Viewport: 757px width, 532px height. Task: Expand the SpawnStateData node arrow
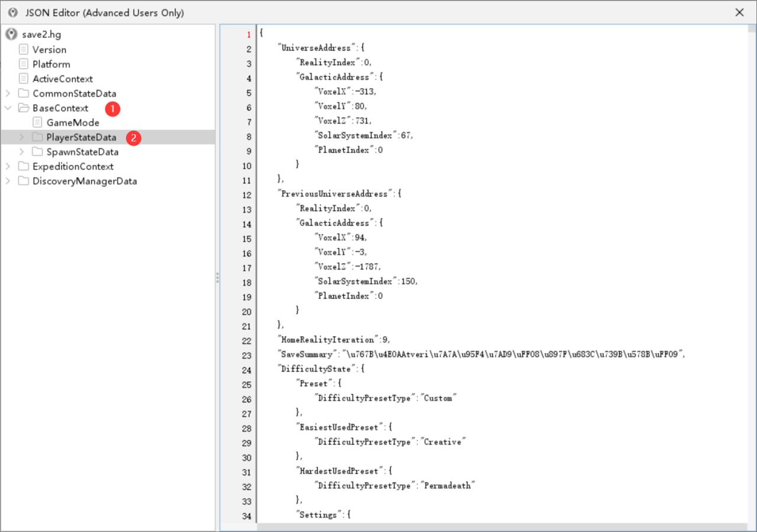click(x=22, y=152)
